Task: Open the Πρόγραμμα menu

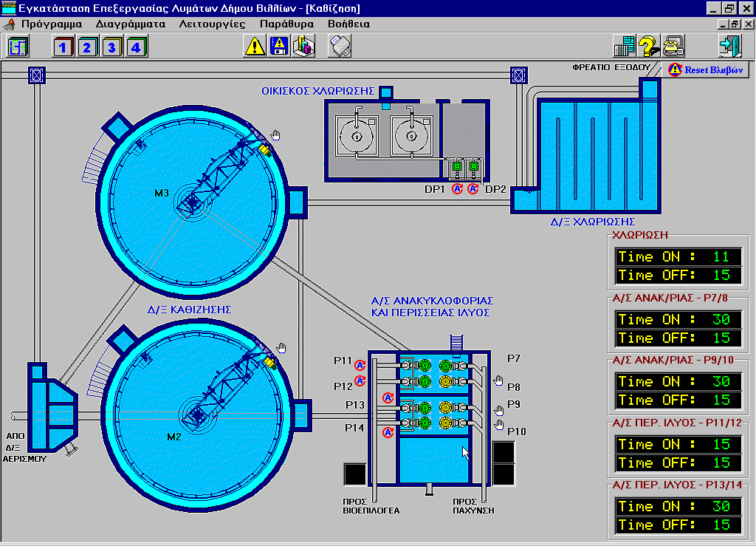Action: click(x=51, y=24)
